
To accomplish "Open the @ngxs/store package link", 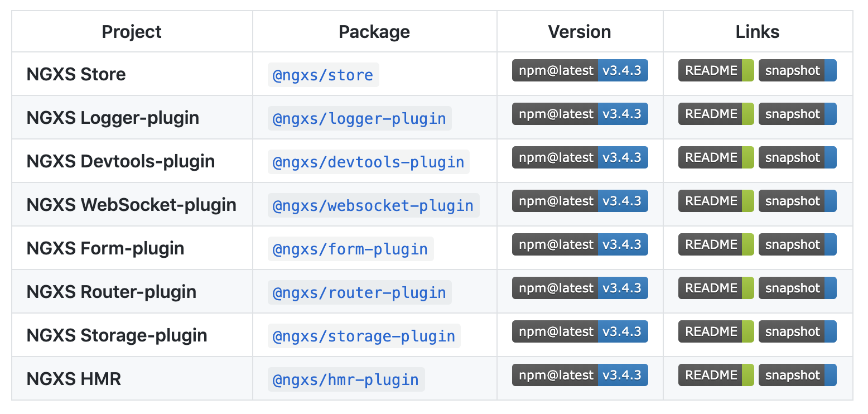I will pos(323,75).
